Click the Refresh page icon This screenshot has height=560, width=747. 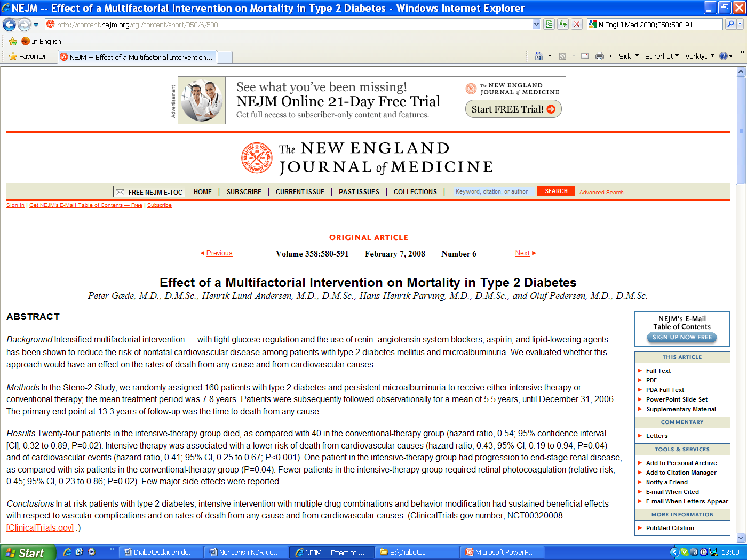[563, 24]
